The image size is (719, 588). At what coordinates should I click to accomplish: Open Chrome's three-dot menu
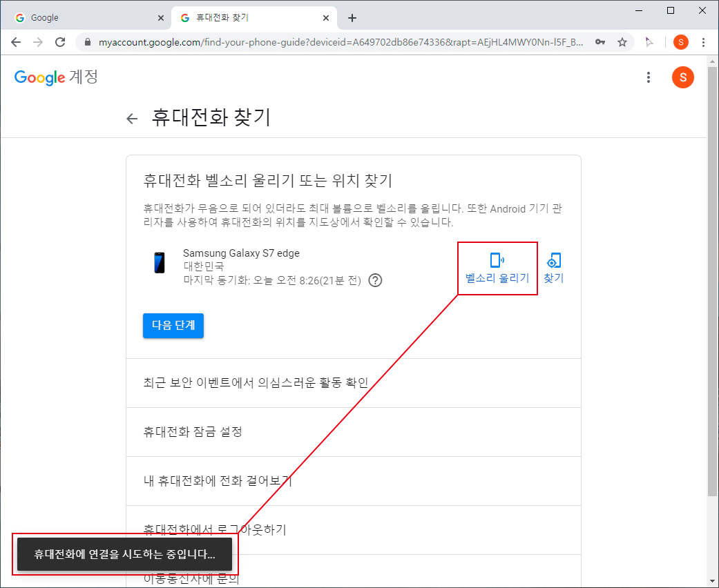(x=703, y=42)
